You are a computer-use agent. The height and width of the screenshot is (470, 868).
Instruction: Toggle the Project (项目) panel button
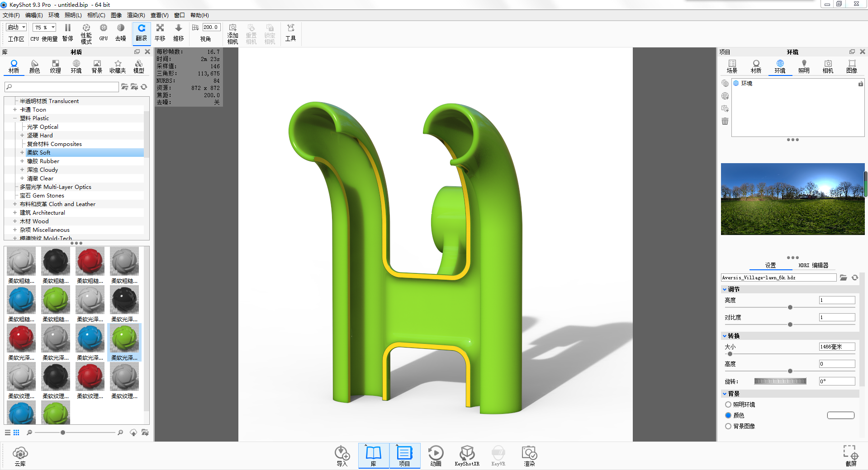point(404,456)
